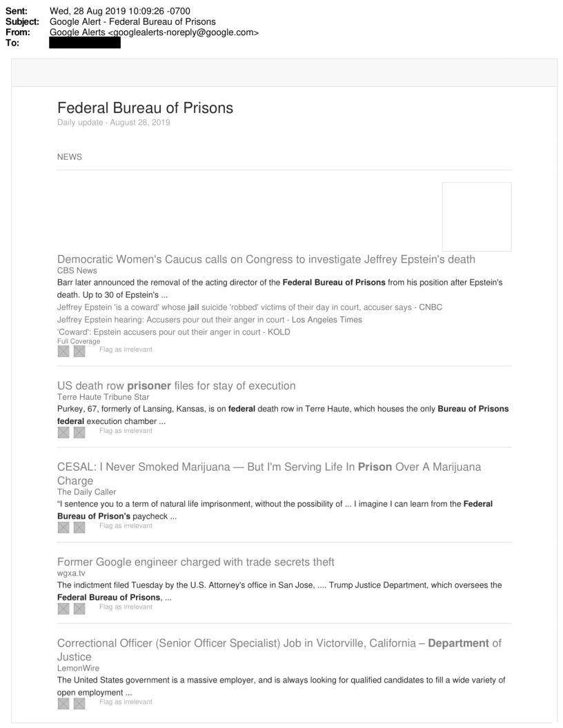The image size is (563, 728).
Task: Open the Democratic Women's Caucus headline
Action: point(266,260)
